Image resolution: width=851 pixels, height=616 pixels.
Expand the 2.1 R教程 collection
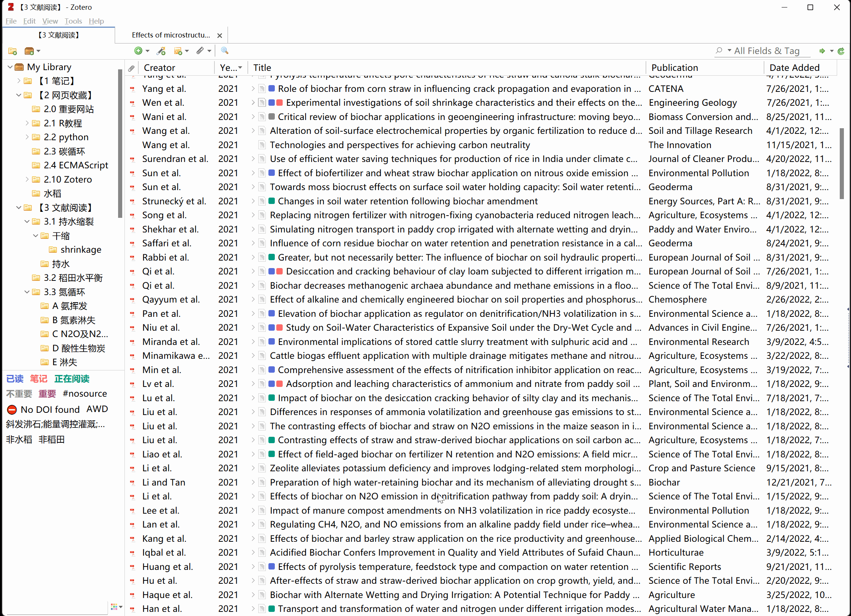(27, 123)
